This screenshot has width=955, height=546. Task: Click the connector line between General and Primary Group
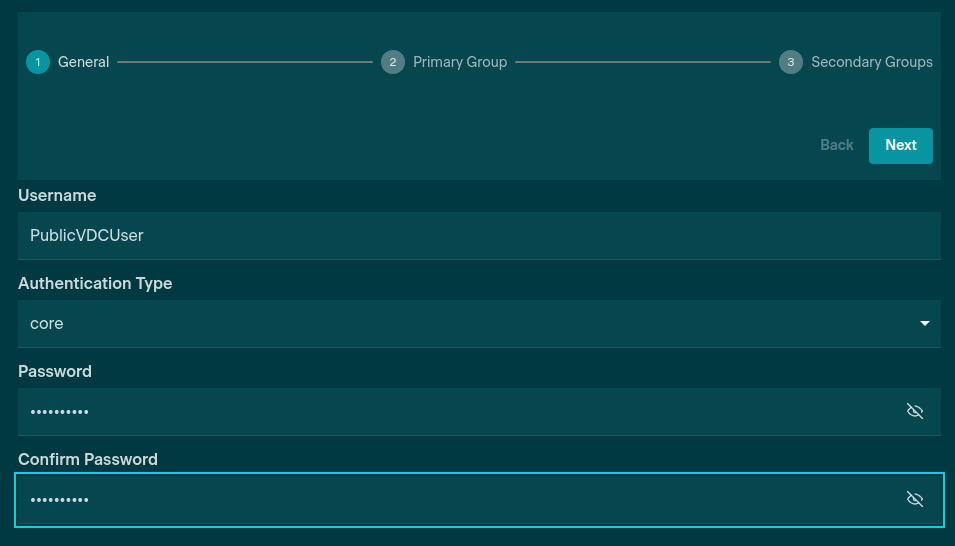point(245,62)
